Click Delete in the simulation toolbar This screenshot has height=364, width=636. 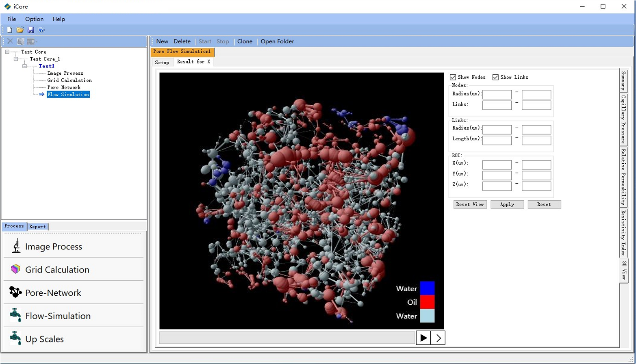click(182, 41)
